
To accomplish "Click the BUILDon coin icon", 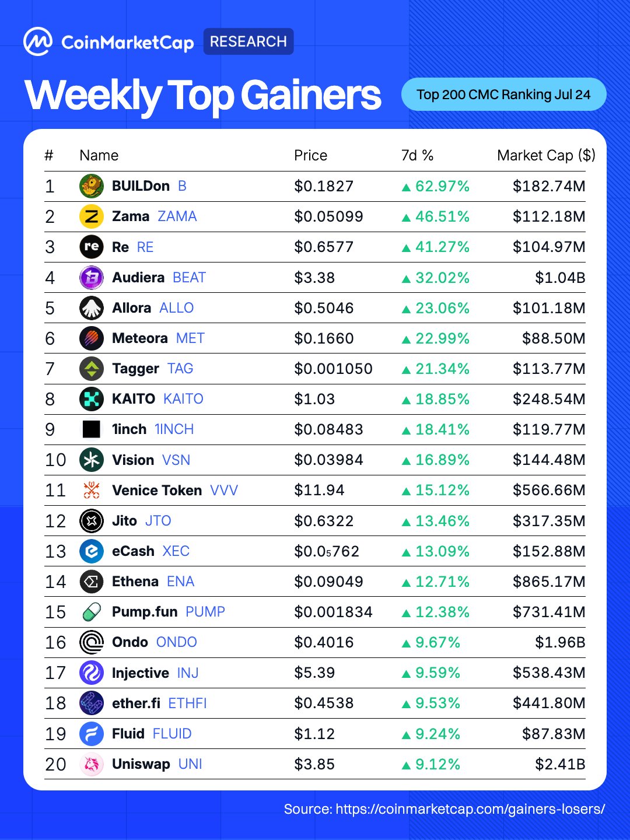I will pyautogui.click(x=92, y=186).
